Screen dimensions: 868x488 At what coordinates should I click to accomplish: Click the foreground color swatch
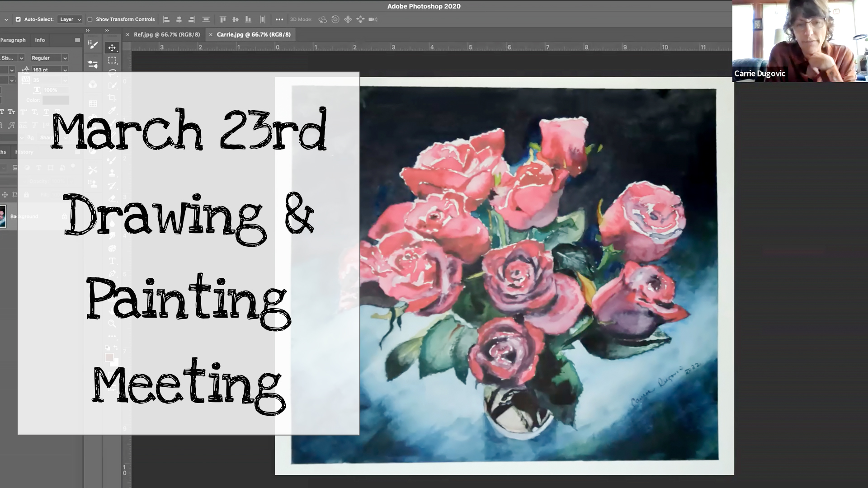(x=109, y=357)
